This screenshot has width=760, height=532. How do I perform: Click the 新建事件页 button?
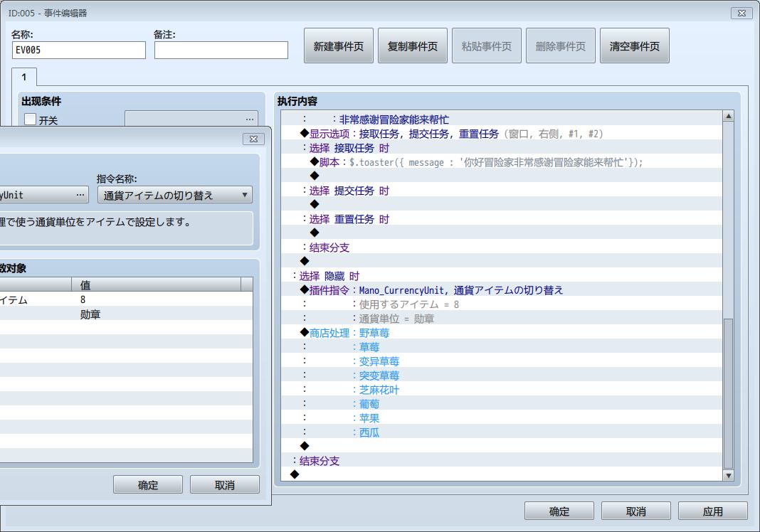(x=338, y=46)
